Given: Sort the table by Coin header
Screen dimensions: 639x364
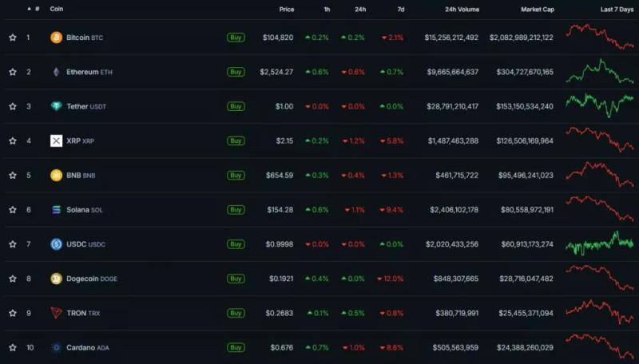Looking at the screenshot, I should 57,9.
